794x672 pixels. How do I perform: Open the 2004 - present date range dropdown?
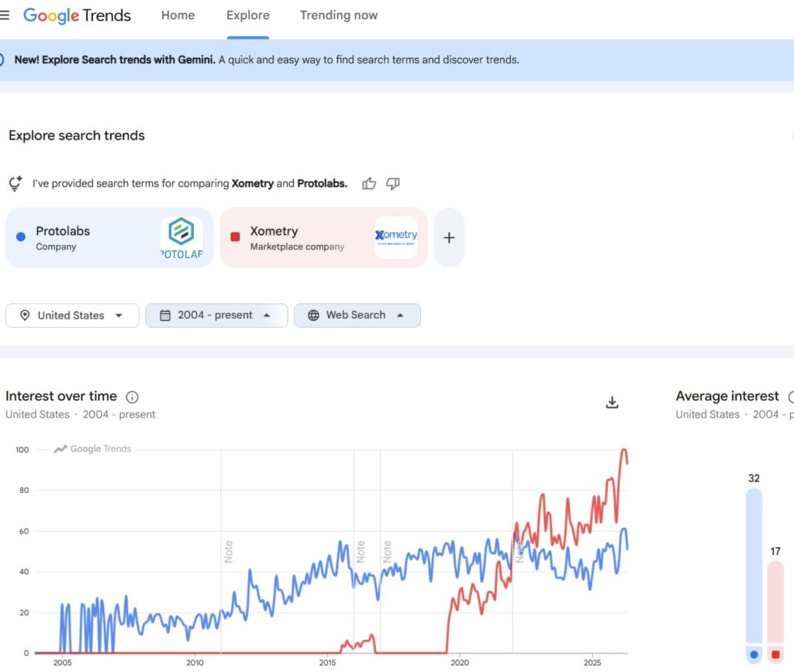[217, 315]
